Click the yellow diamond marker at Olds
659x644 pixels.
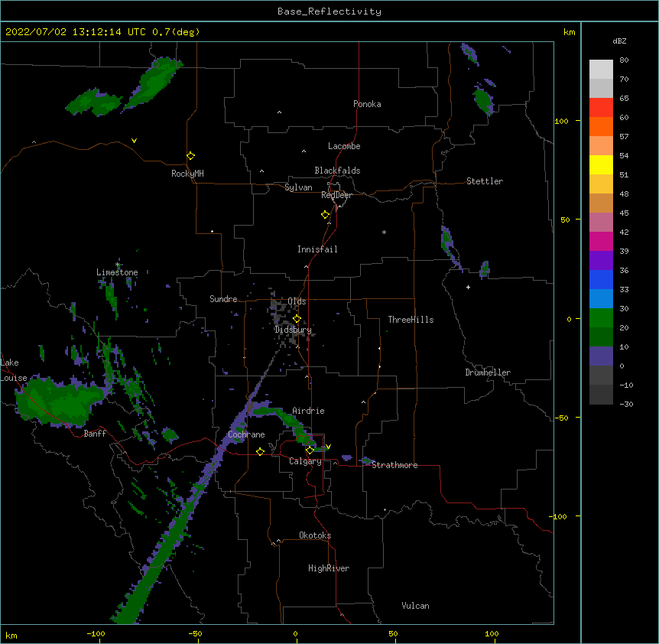click(297, 318)
